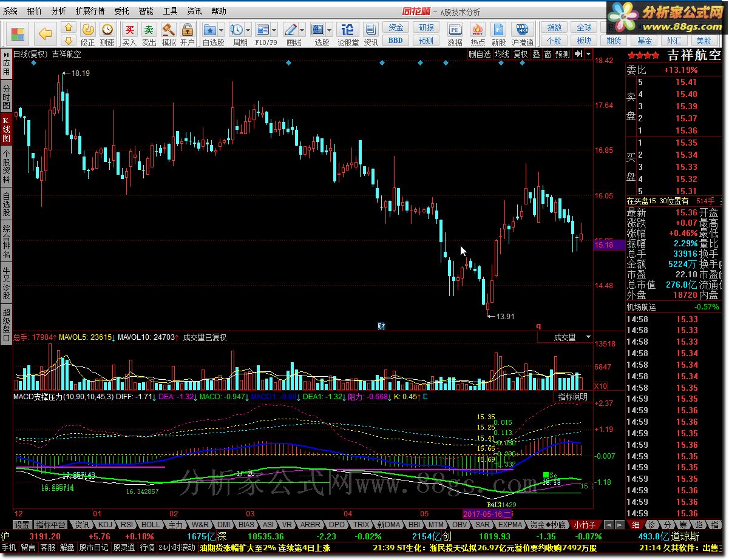
Task: Click the 指标说明 button
Action: point(573,397)
